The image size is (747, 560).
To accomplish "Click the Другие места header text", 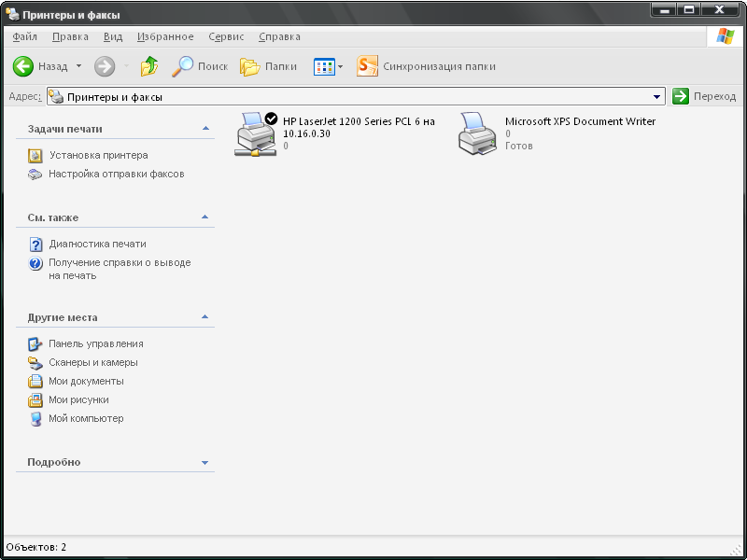I will (x=63, y=317).
